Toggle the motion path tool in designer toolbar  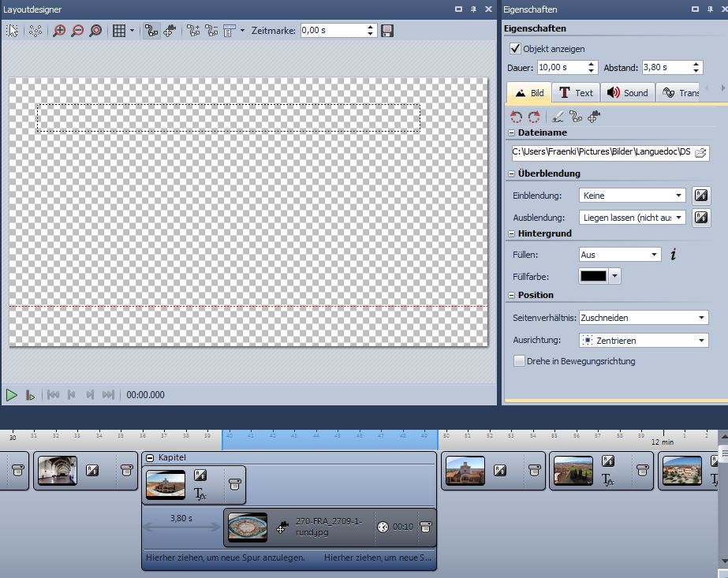tap(151, 31)
